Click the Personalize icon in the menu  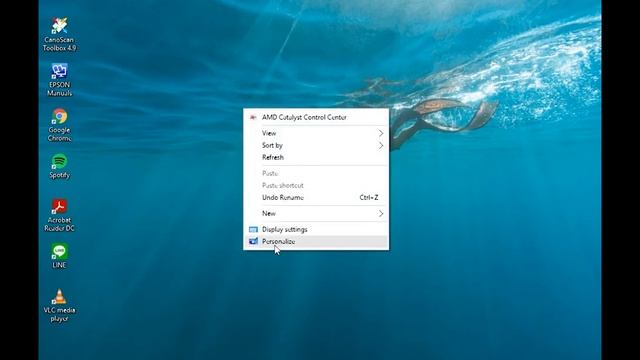253,241
